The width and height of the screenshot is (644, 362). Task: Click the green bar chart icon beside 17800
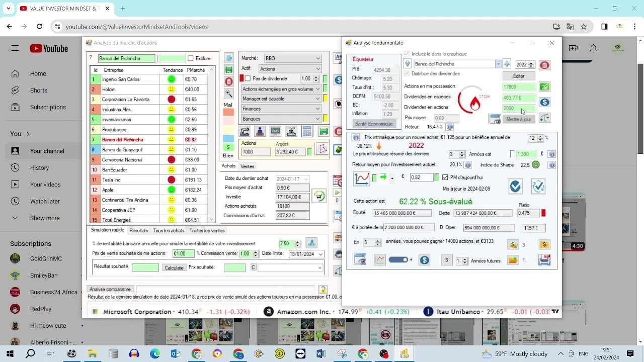[x=544, y=86]
